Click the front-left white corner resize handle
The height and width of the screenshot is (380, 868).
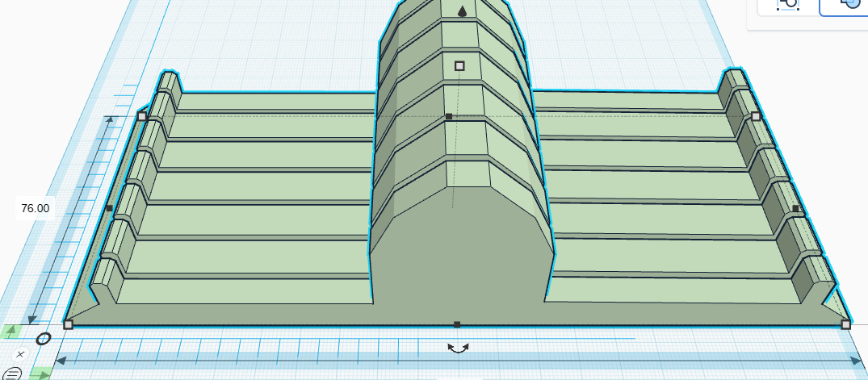(68, 324)
